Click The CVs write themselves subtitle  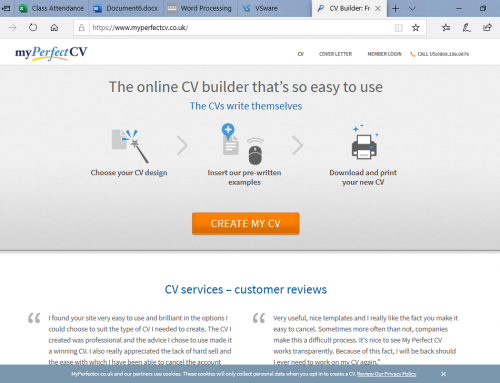pos(246,106)
